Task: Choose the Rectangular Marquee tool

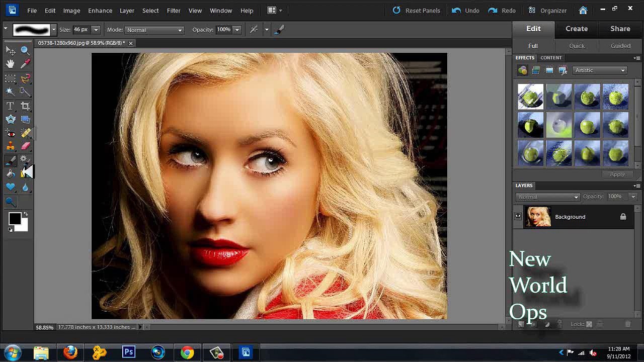Action: coord(11,78)
